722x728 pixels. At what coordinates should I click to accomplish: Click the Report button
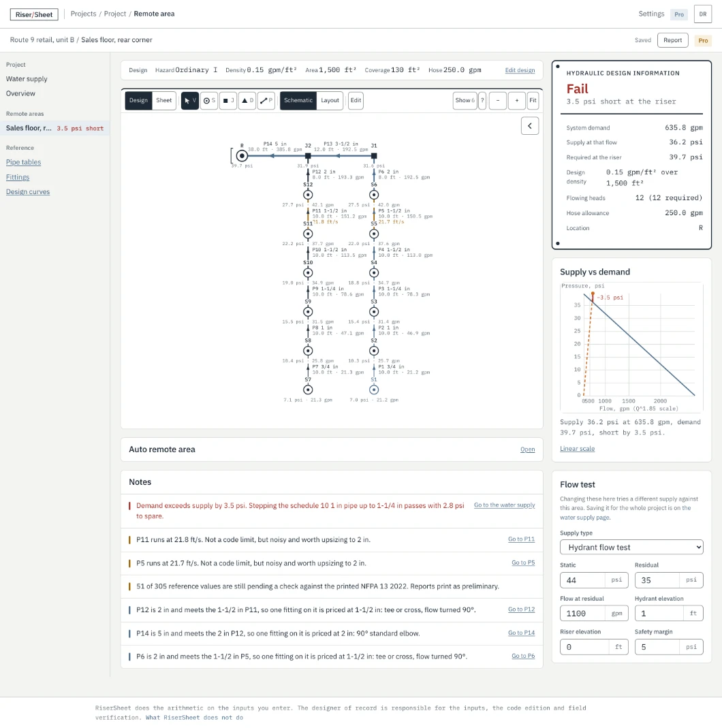672,40
